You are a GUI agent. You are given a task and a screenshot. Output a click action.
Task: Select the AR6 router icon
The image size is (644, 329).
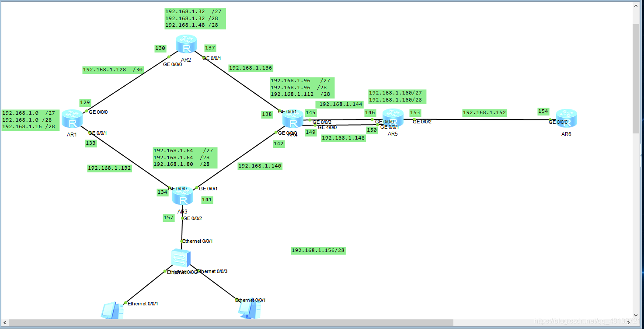coord(566,119)
